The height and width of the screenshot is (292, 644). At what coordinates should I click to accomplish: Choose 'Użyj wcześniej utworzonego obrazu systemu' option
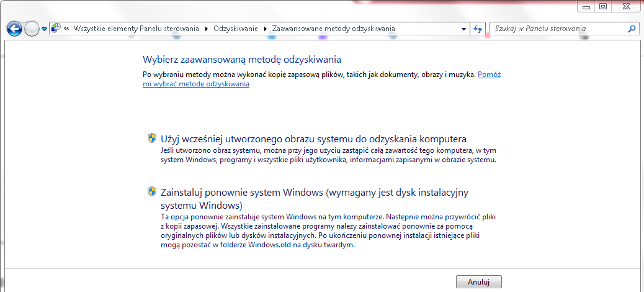(314, 138)
